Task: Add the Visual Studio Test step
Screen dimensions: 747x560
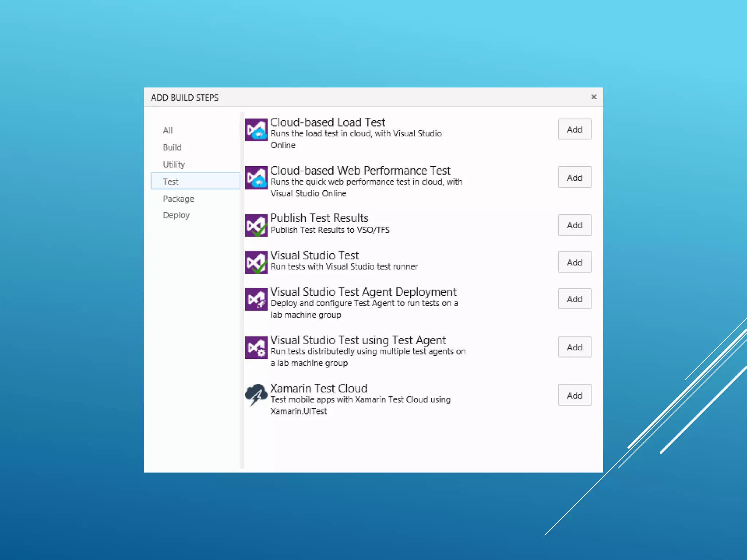Action: pos(574,262)
